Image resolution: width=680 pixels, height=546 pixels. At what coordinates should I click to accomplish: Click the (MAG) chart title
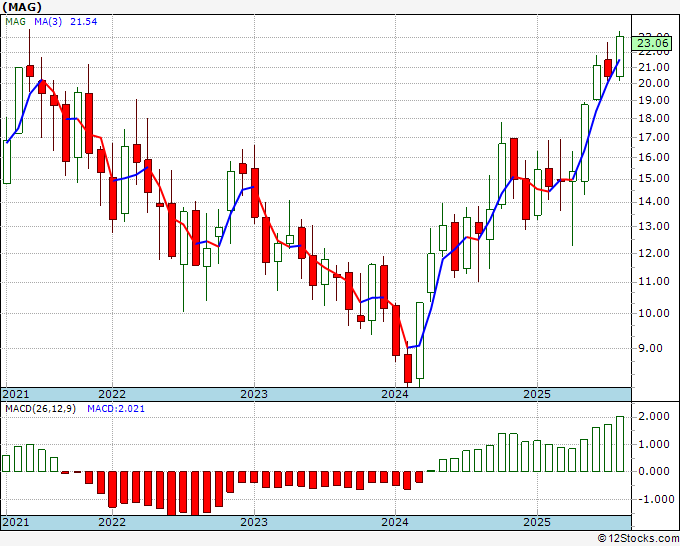[22, 7]
